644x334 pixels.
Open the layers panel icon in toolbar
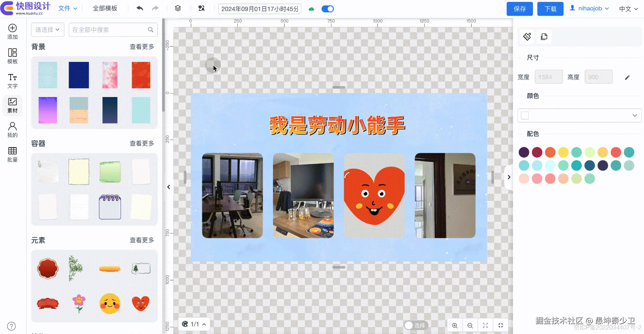[x=178, y=8]
